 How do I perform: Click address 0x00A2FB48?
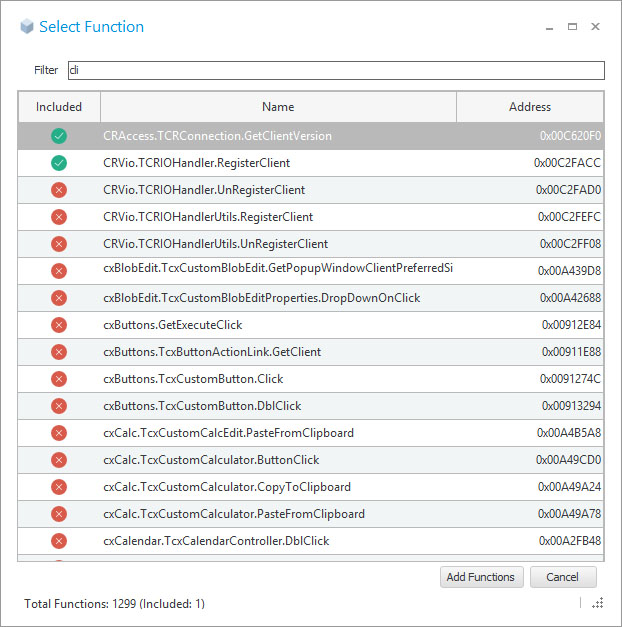(570, 541)
